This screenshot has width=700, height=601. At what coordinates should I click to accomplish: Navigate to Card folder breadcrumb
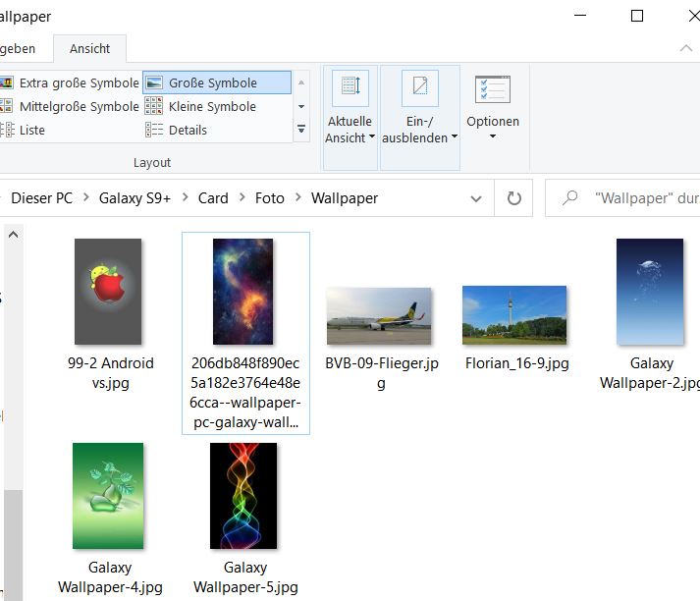pos(213,197)
